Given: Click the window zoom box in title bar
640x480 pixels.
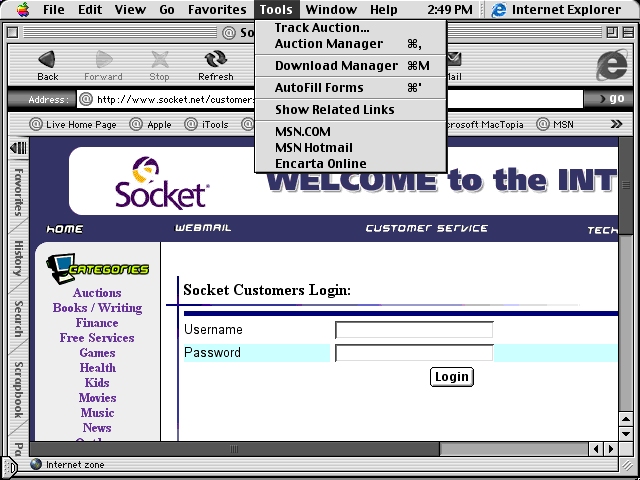Looking at the screenshot, I should click(x=612, y=32).
